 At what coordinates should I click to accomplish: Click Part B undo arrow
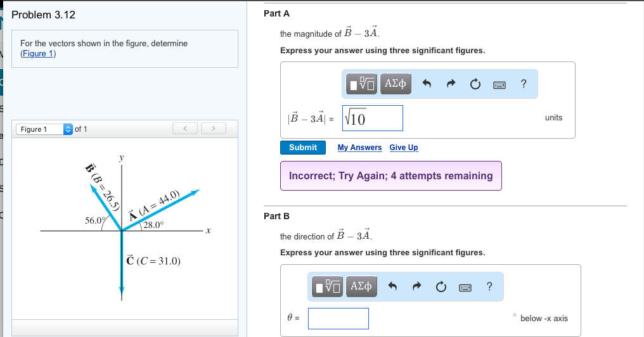(x=392, y=286)
